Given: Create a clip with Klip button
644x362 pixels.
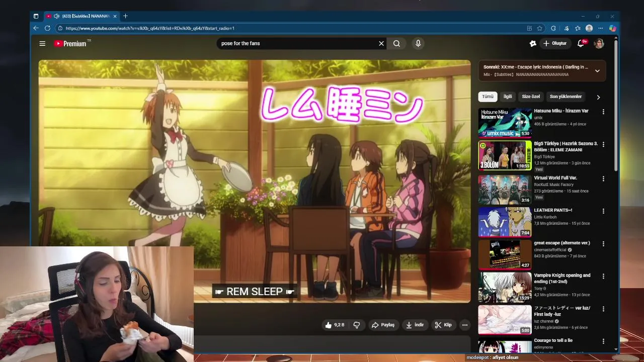Looking at the screenshot, I should pos(443,325).
